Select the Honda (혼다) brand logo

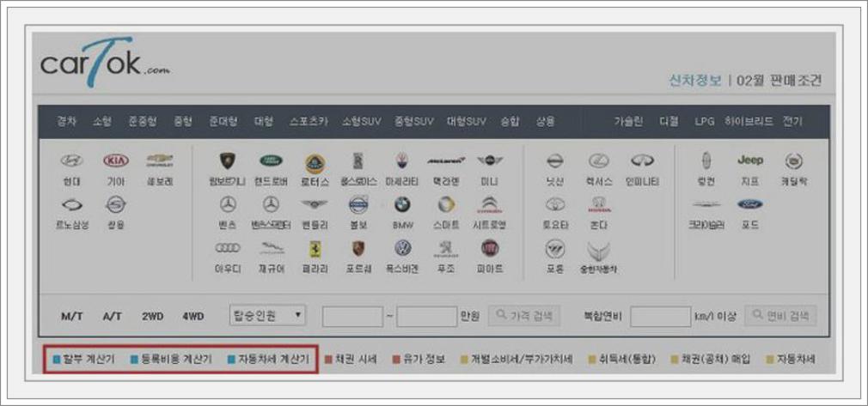[x=599, y=204]
